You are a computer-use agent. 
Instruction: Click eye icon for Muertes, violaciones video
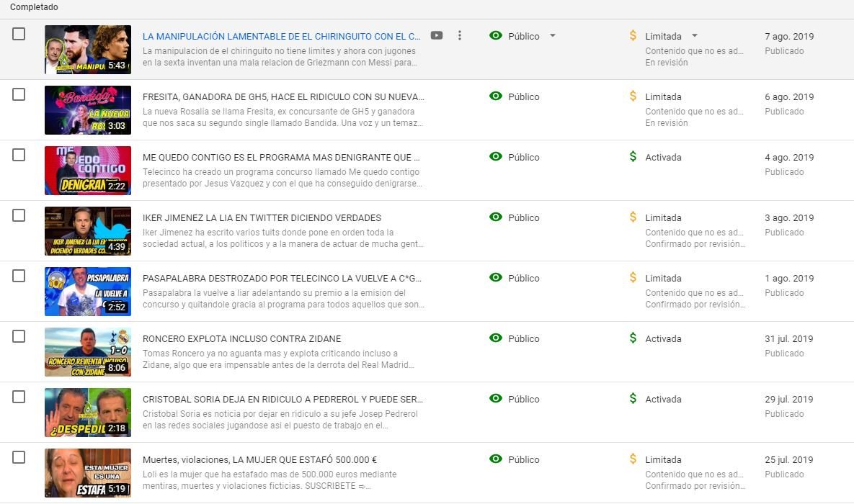(496, 459)
